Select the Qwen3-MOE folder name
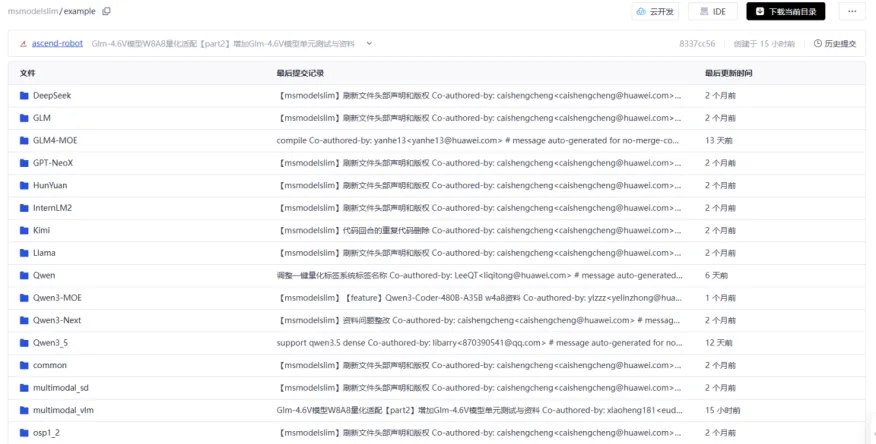This screenshot has width=876, height=444. (58, 298)
